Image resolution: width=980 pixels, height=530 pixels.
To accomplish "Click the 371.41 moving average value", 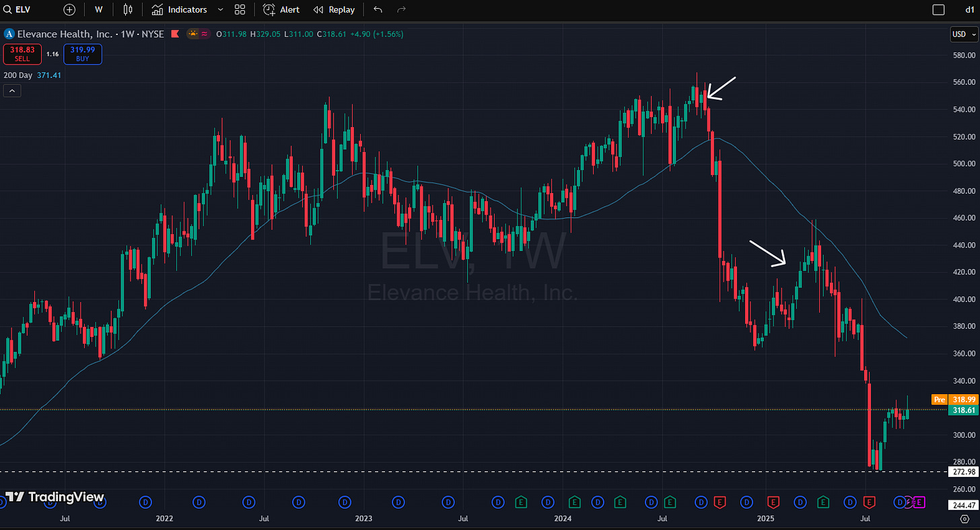I will tap(48, 75).
